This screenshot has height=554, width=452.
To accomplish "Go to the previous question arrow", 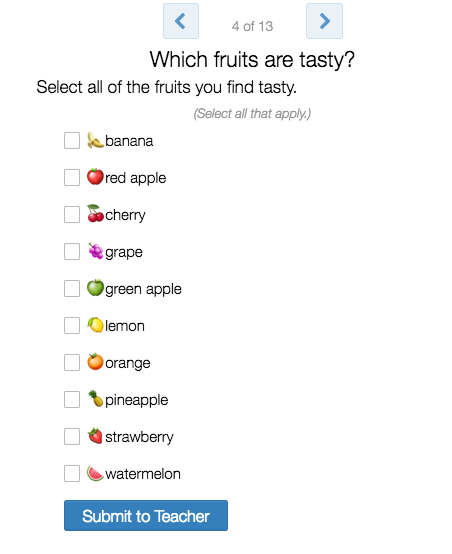I will click(x=181, y=21).
